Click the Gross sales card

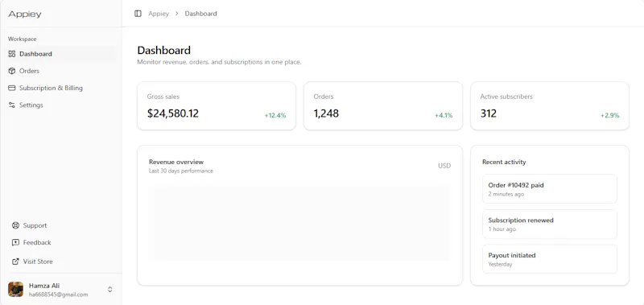point(217,106)
